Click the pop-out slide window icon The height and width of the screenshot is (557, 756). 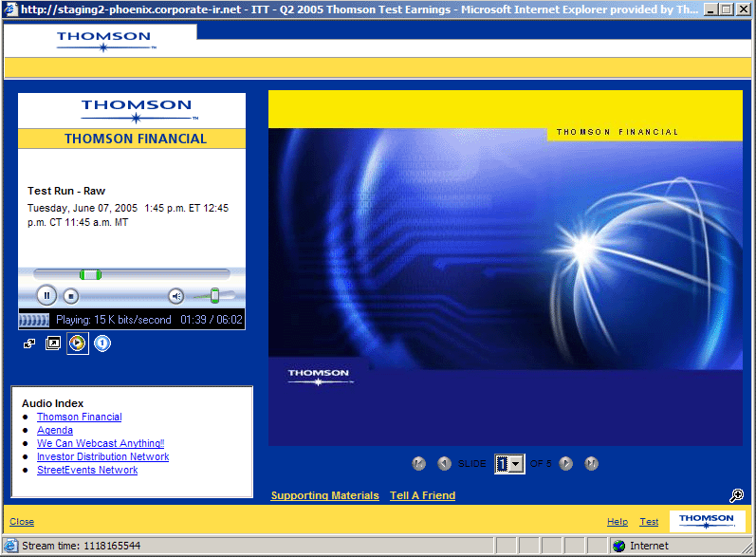click(x=53, y=343)
